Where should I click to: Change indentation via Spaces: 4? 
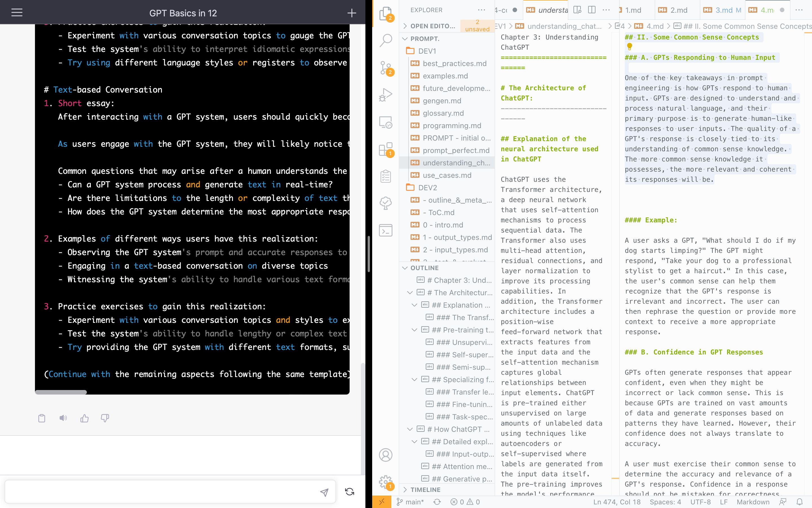pyautogui.click(x=665, y=502)
